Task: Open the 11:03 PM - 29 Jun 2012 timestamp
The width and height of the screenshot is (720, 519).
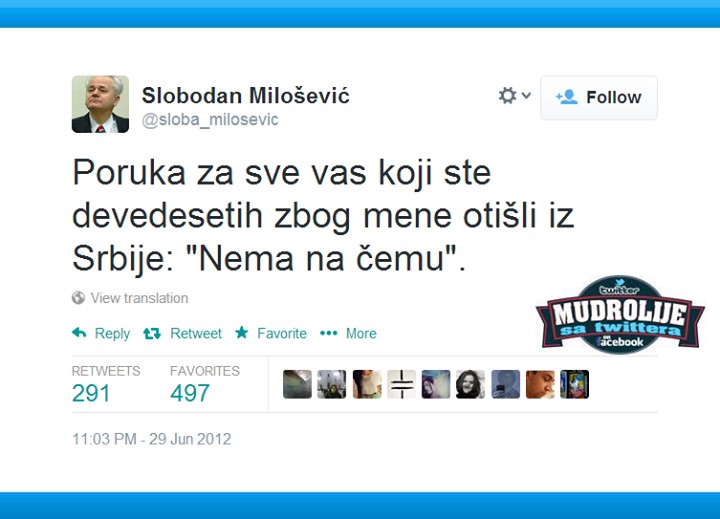Action: click(x=152, y=439)
